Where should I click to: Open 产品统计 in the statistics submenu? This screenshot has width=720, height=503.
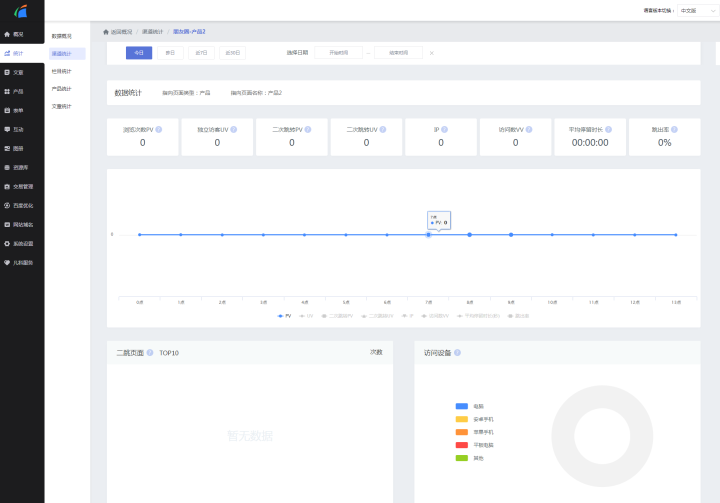point(62,89)
